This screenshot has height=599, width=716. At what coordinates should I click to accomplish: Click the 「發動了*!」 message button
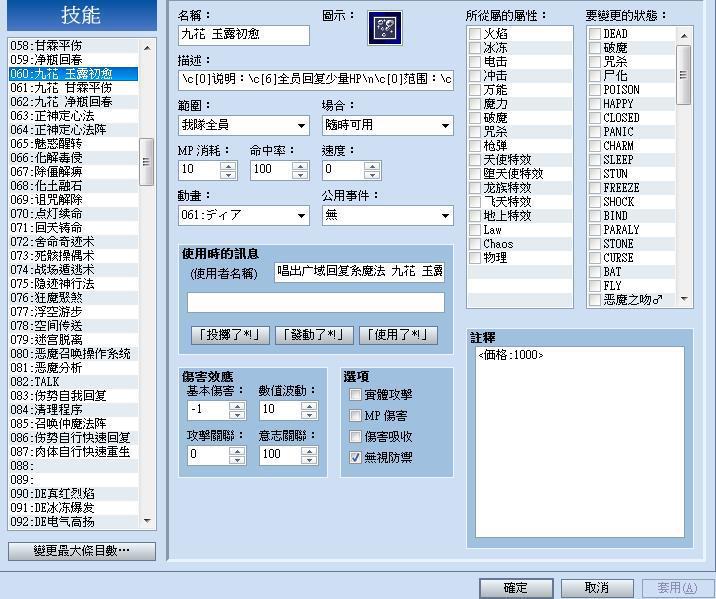(x=314, y=335)
